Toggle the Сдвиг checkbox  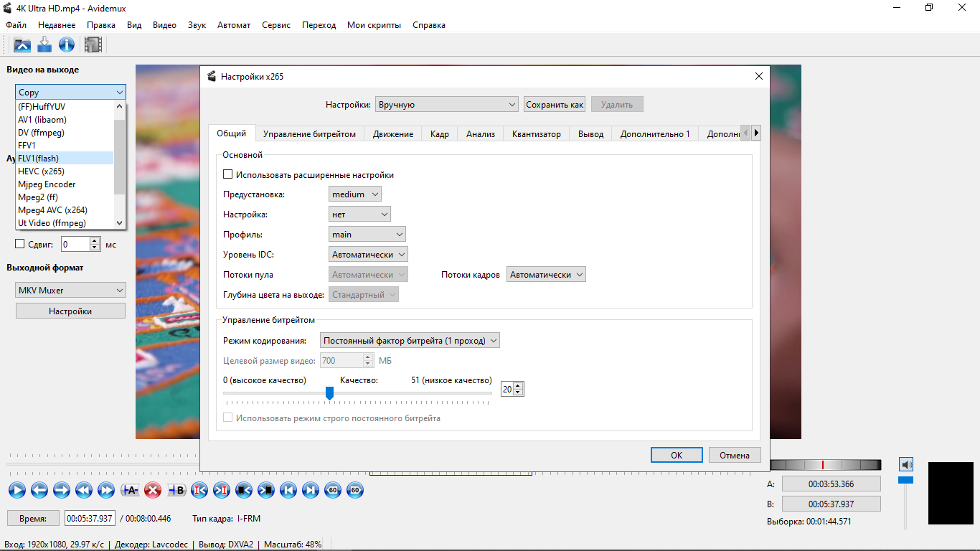pos(20,244)
